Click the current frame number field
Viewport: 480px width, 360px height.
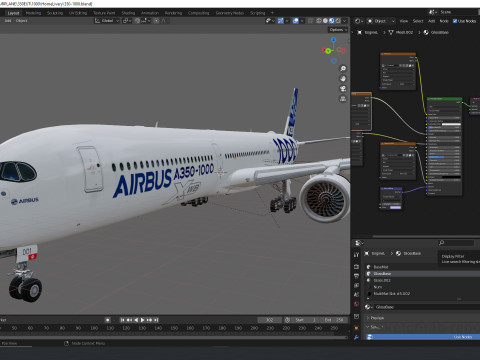tap(269, 320)
